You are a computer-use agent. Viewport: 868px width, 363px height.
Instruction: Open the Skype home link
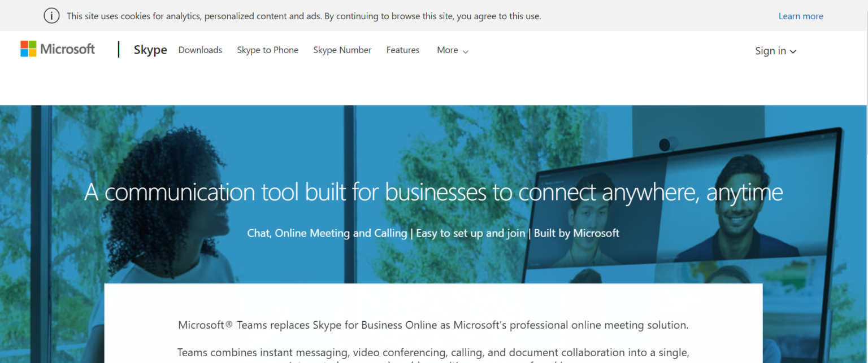point(150,50)
